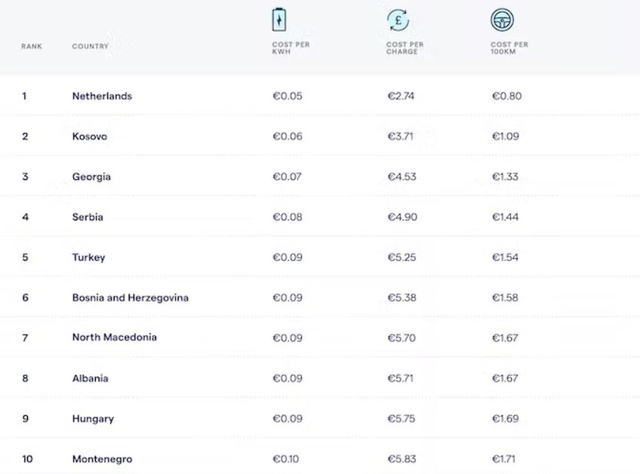Select the COST PER KWH header
This screenshot has width=640, height=474.
(x=291, y=48)
